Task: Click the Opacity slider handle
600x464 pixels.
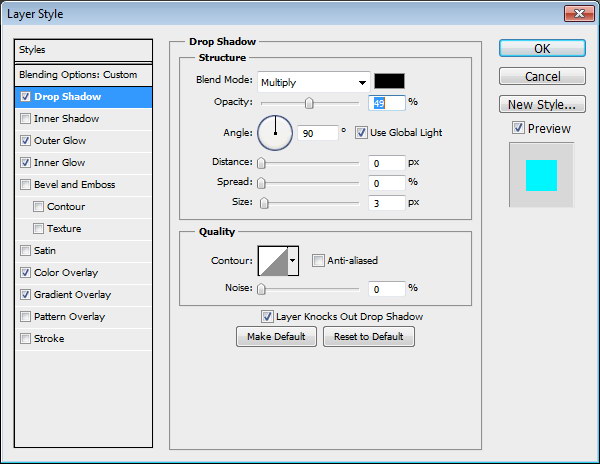Action: click(309, 103)
